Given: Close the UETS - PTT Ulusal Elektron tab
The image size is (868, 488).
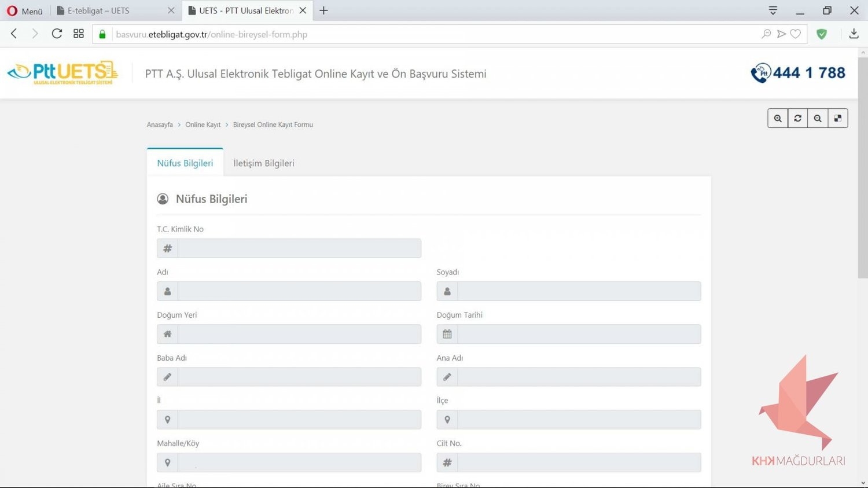Looking at the screenshot, I should pos(303,10).
